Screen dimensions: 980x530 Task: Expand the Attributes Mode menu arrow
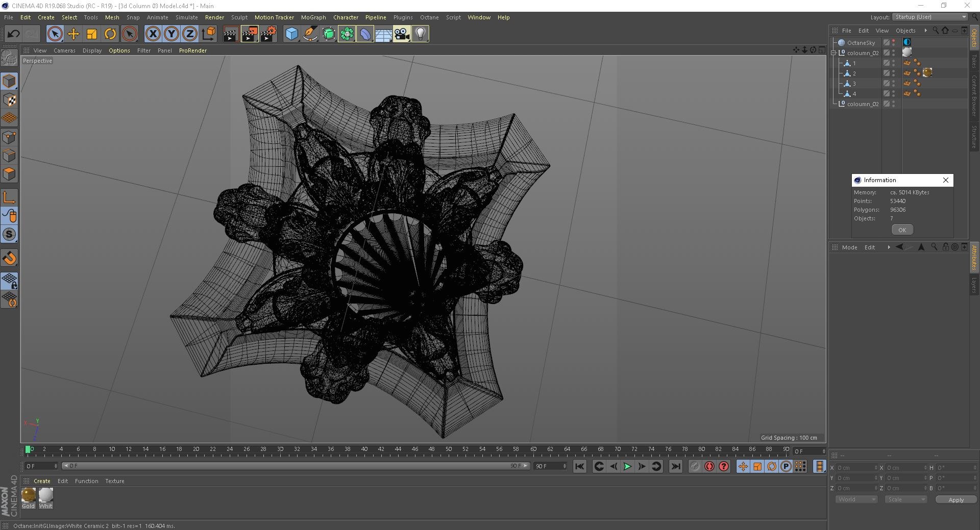click(889, 247)
